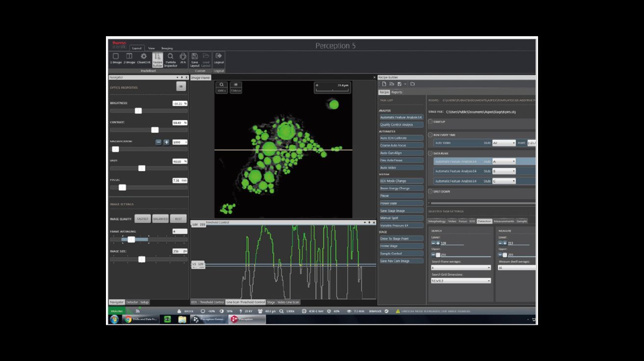This screenshot has height=361, width=644.
Task: Expand the Shut Down section
Action: tap(430, 192)
